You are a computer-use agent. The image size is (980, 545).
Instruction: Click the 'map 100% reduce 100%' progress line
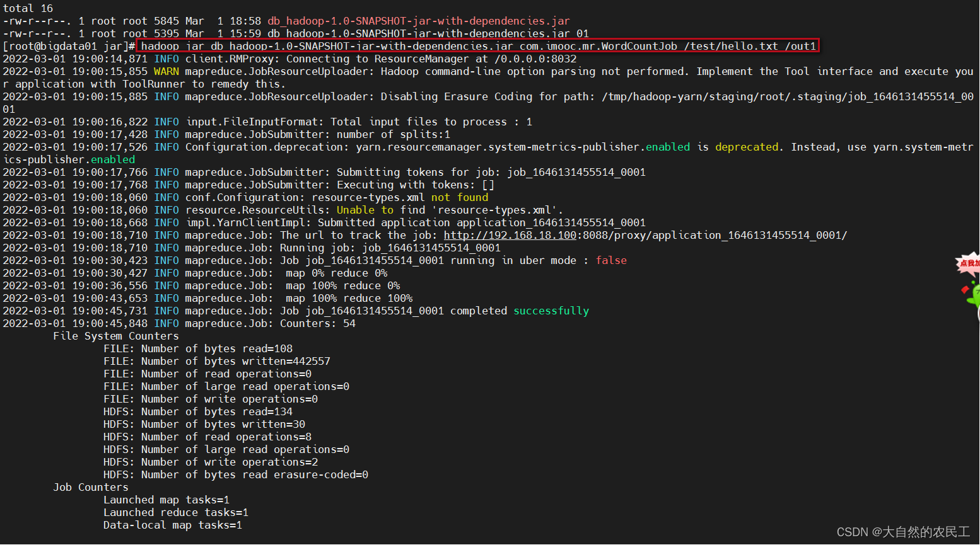click(349, 298)
